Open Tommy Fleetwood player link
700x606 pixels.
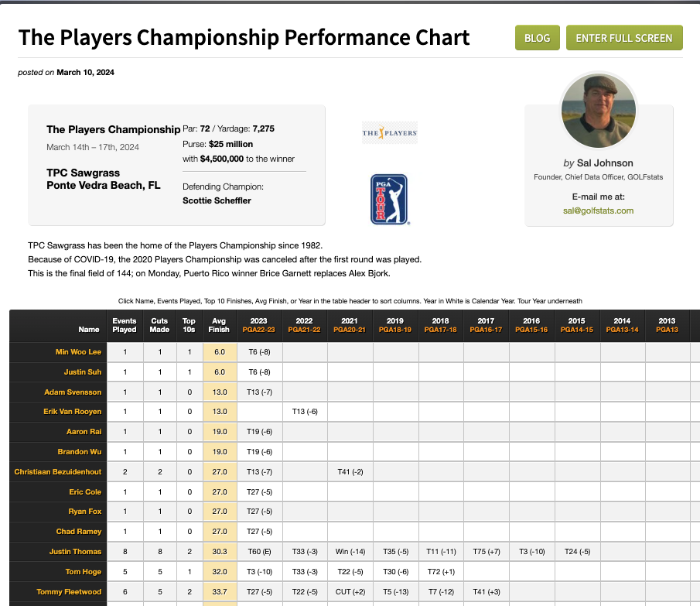coord(69,592)
